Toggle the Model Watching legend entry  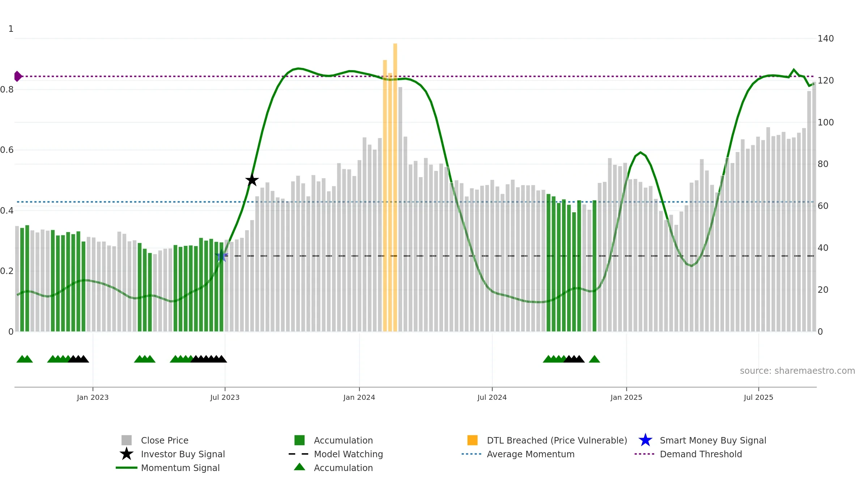336,454
